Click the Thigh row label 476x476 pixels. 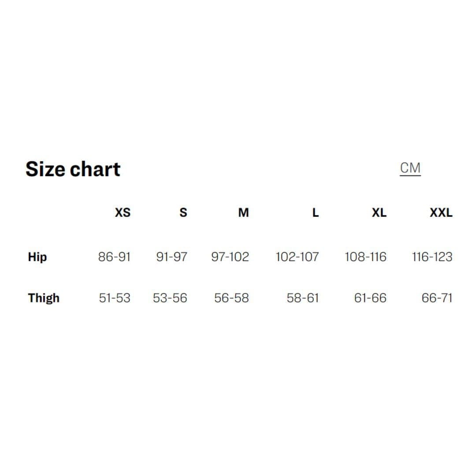44,298
